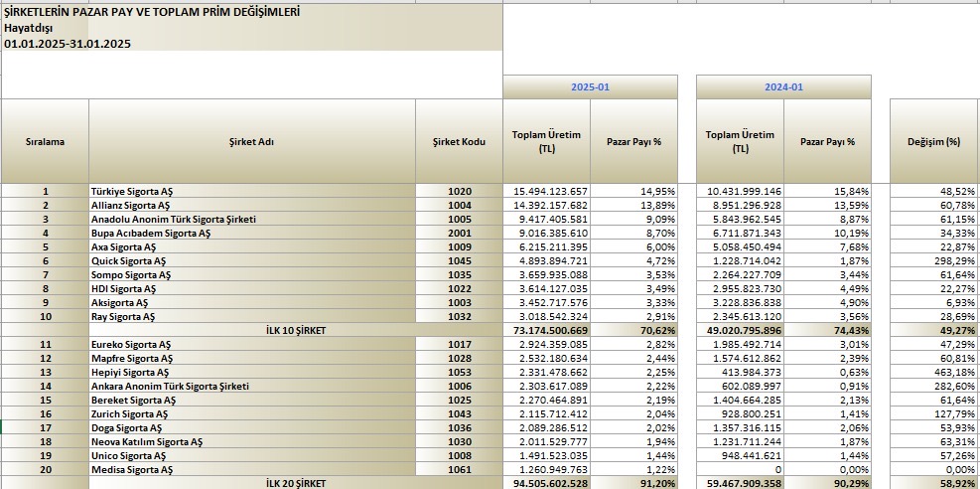The height and width of the screenshot is (489, 980).
Task: Click the change value 6,93%
Action: click(x=933, y=303)
